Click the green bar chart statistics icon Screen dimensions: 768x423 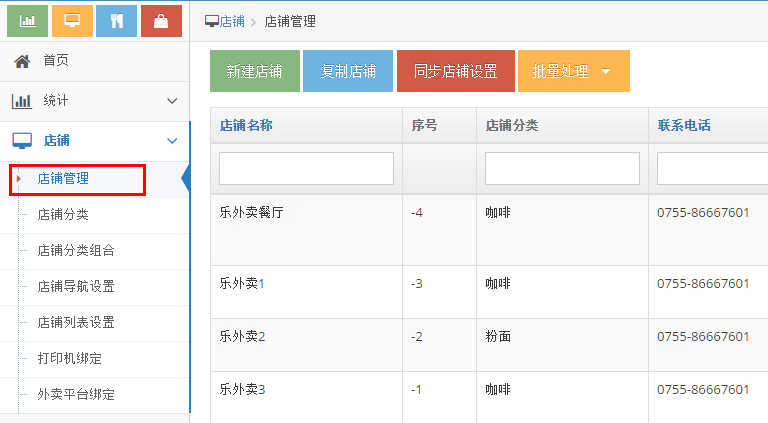pyautogui.click(x=27, y=21)
